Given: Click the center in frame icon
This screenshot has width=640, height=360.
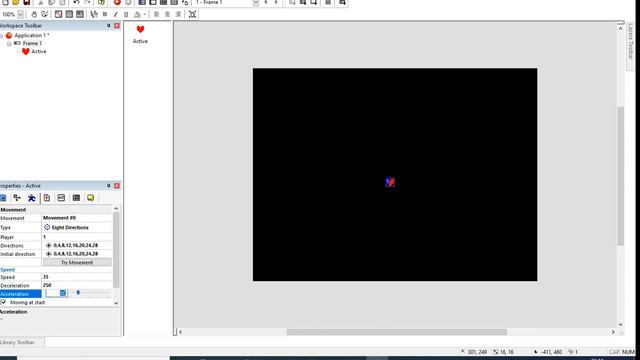Looking at the screenshot, I should pos(192,14).
